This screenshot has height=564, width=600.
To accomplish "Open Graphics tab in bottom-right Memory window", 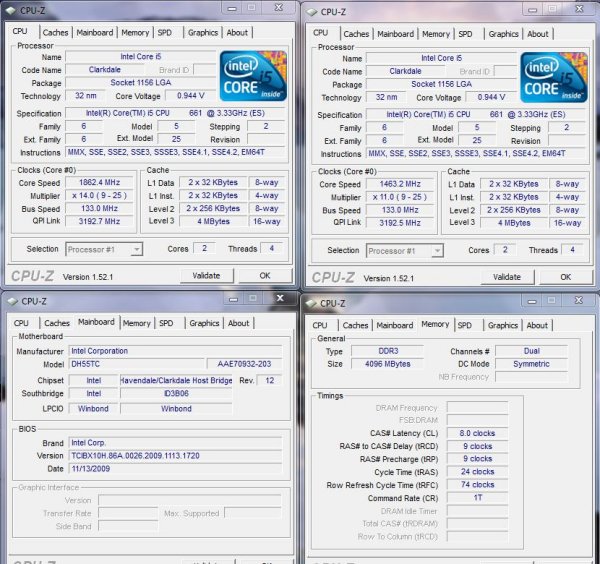I will (x=503, y=325).
